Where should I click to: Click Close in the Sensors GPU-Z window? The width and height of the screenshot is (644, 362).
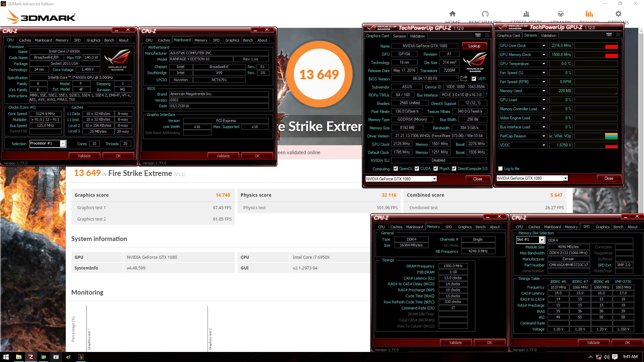coord(609,178)
